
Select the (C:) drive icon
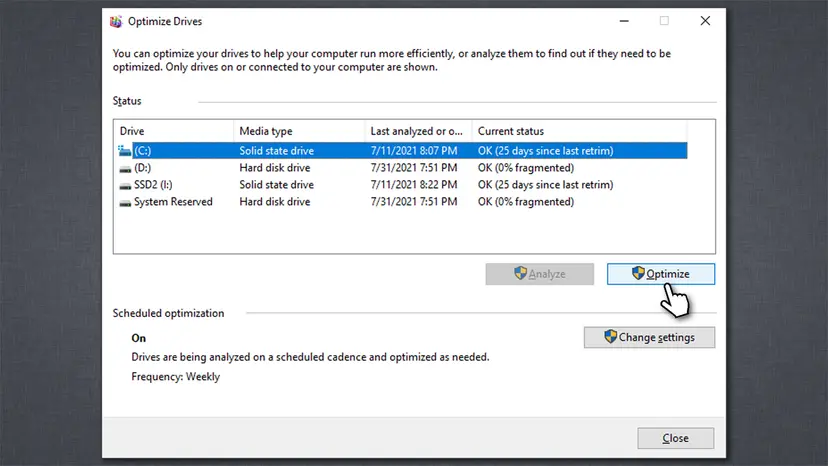click(x=125, y=151)
